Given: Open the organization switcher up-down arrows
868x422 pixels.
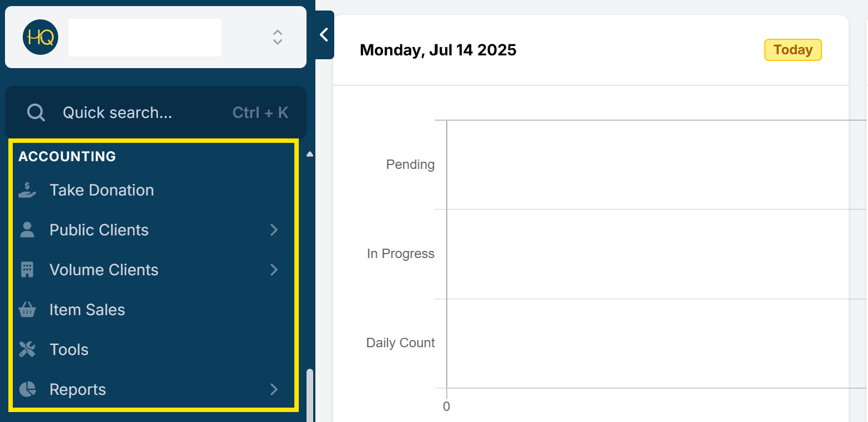Looking at the screenshot, I should (x=278, y=37).
